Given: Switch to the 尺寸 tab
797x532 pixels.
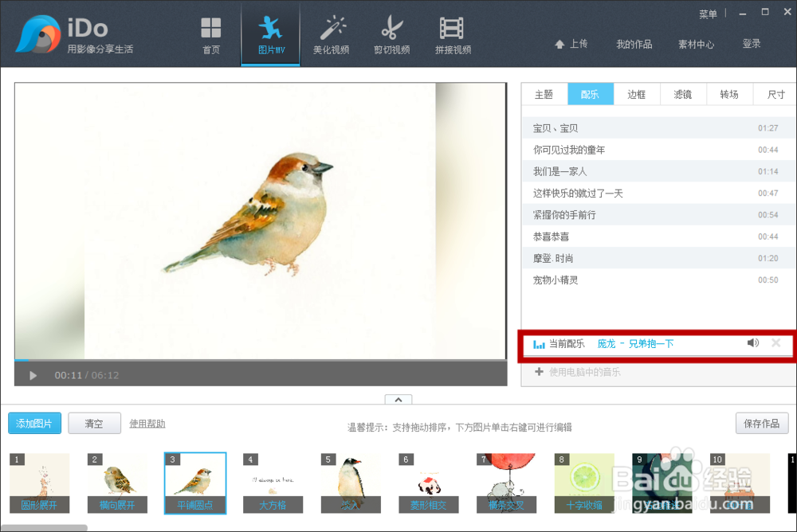Looking at the screenshot, I should pos(775,94).
